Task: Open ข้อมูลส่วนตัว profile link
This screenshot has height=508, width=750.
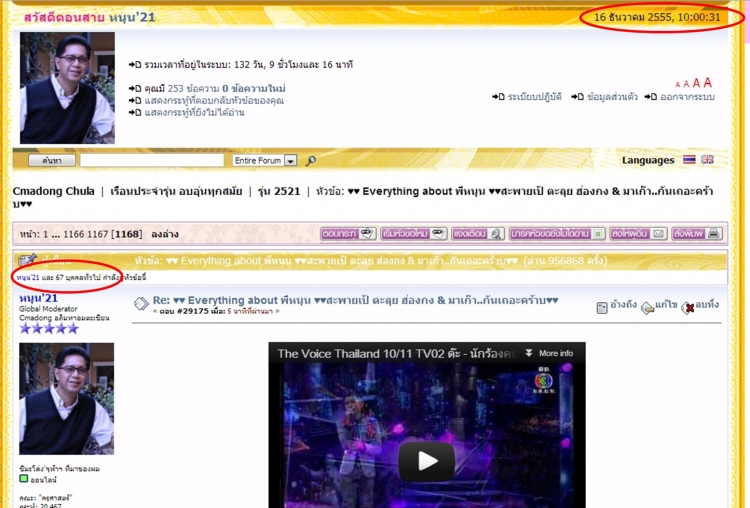Action: click(612, 97)
